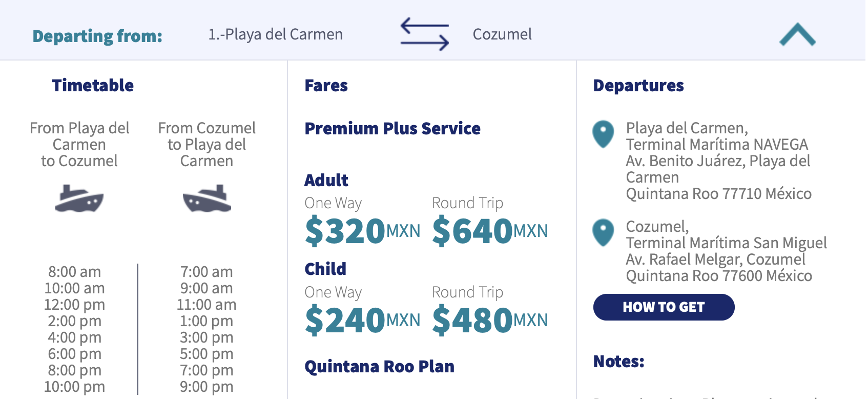Select the 7:00 am Cozumel departure time
The height and width of the screenshot is (399, 868).
(206, 271)
